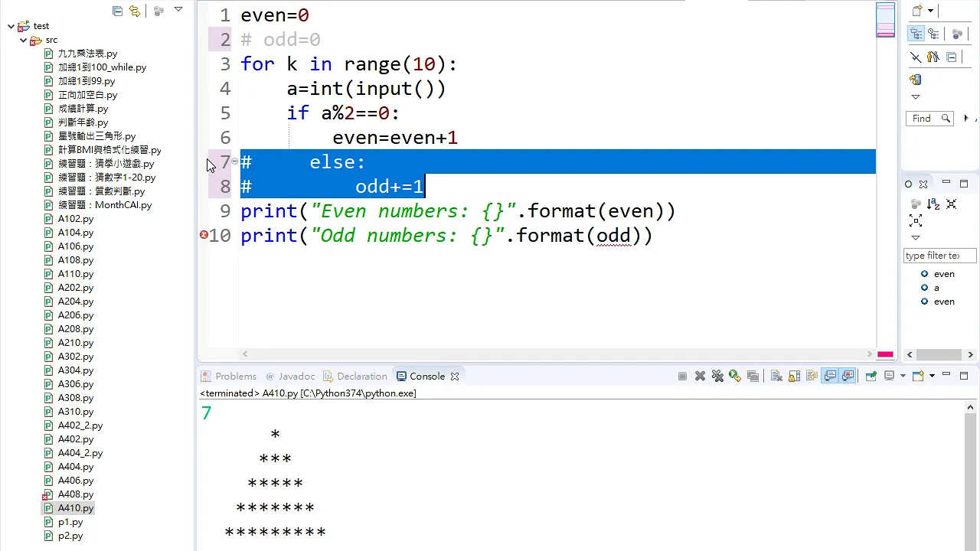
Task: Sort Outline alphabetically
Action: point(933,204)
